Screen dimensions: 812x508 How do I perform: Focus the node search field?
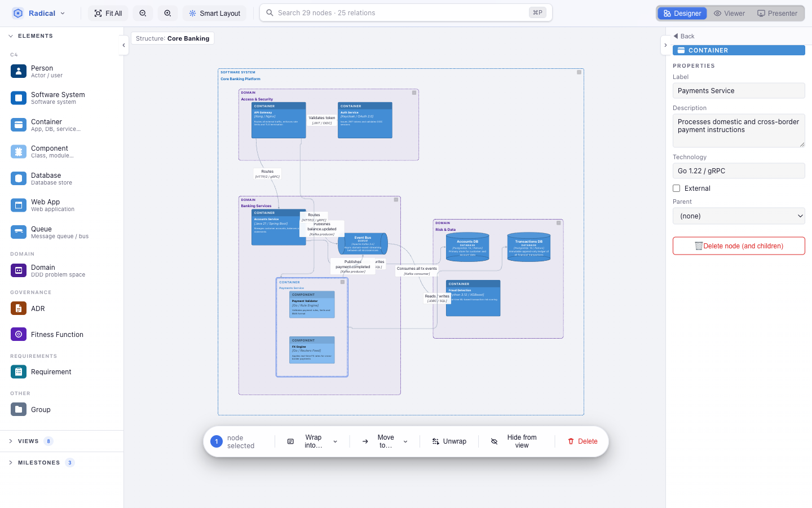click(406, 13)
